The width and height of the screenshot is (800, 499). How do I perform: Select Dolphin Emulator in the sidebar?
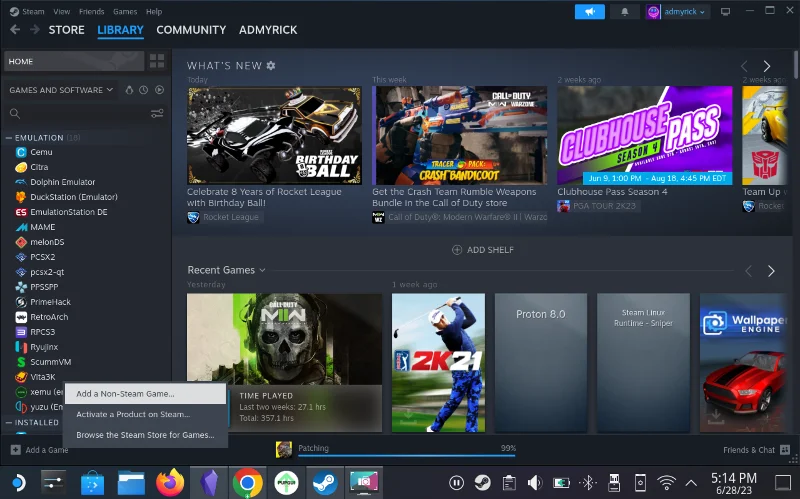pyautogui.click(x=62, y=182)
